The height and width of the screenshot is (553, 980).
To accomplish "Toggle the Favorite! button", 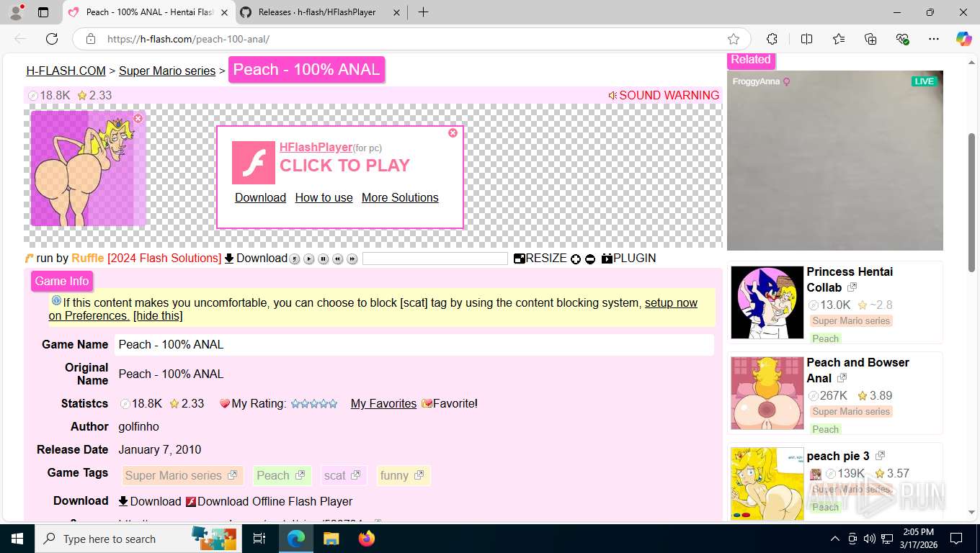I will point(450,403).
